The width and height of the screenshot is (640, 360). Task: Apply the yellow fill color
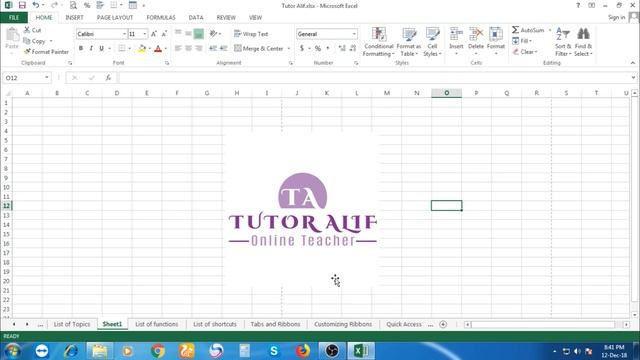(x=142, y=48)
